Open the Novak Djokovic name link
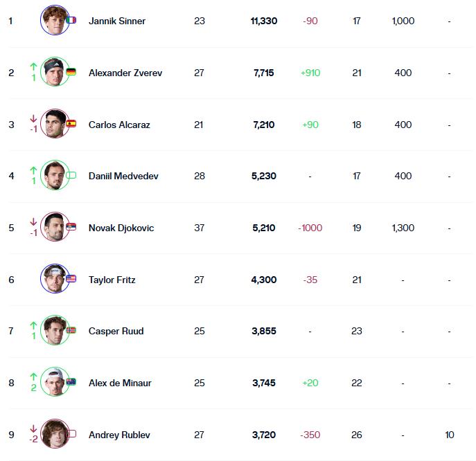This screenshot has width=476, height=461. [x=121, y=228]
